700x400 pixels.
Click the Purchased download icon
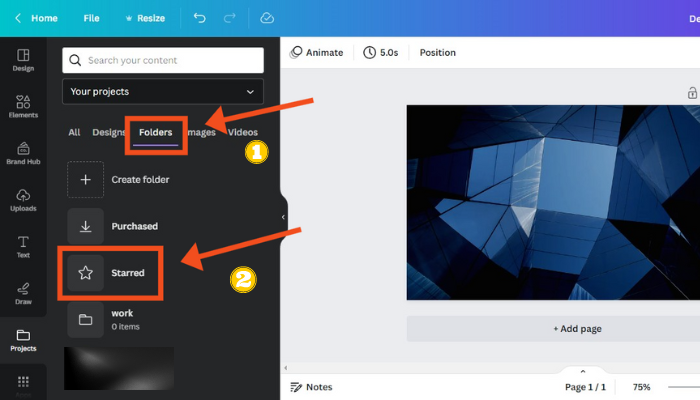click(x=85, y=226)
